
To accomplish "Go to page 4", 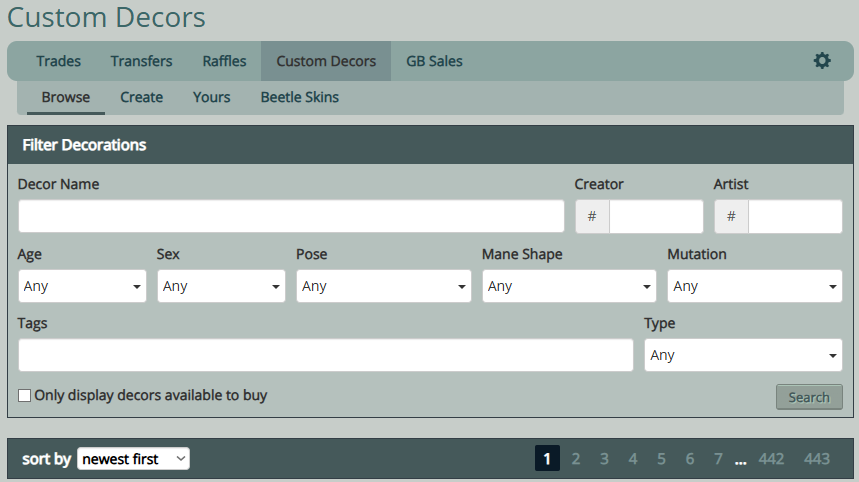I will [x=633, y=458].
